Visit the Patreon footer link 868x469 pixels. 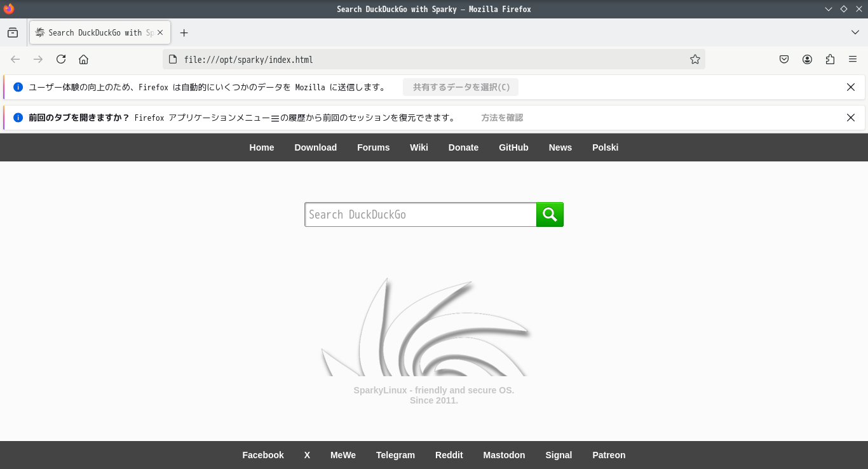[609, 455]
